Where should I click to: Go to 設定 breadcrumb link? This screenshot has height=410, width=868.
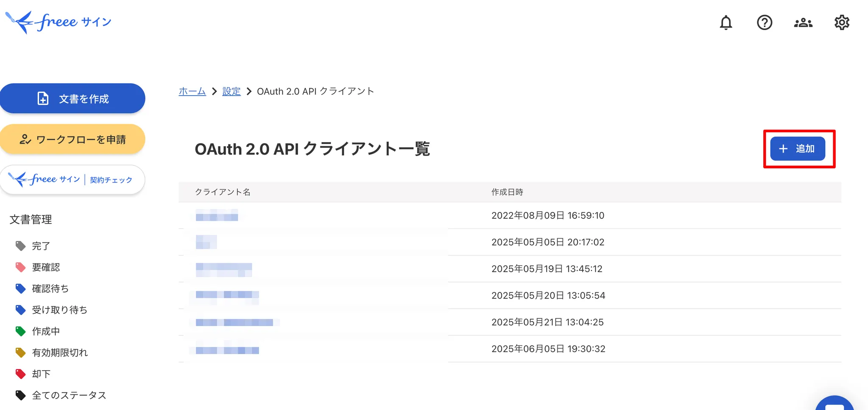tap(231, 91)
